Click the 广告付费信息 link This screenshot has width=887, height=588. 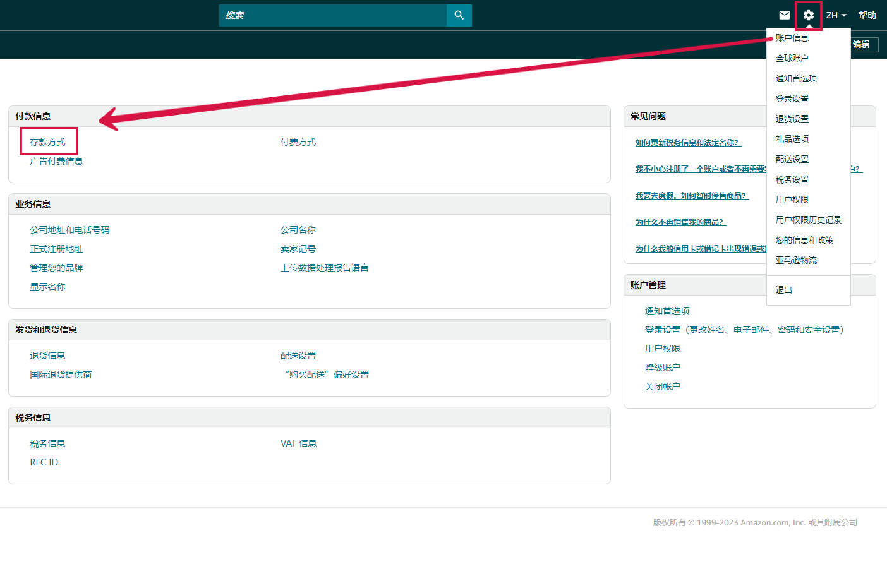56,161
